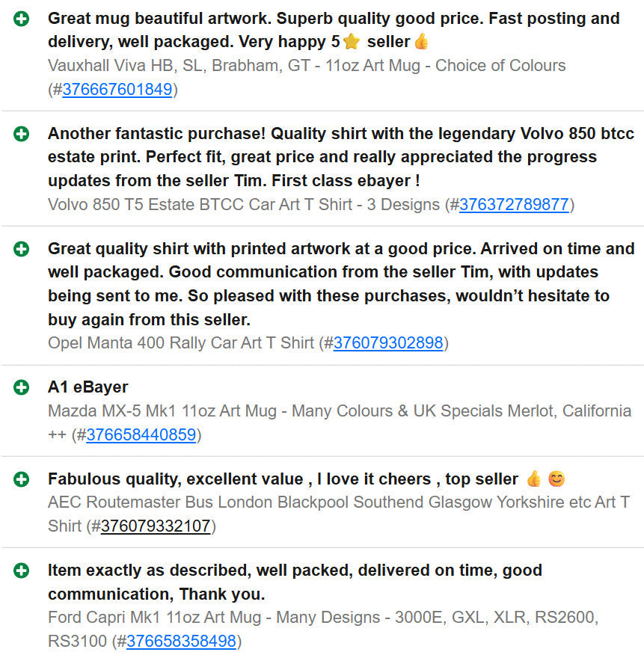Follow Opel Manta item link 376079302898

[388, 343]
